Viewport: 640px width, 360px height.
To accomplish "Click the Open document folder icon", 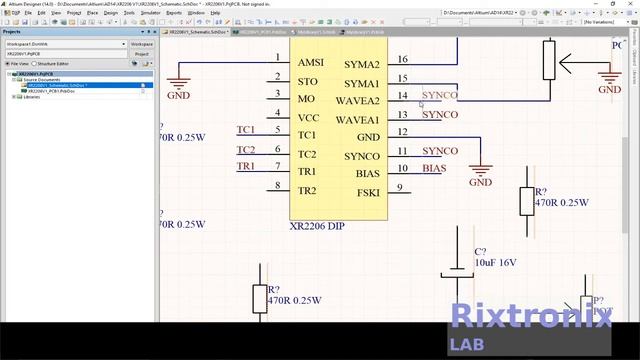I will tap(16, 22).
